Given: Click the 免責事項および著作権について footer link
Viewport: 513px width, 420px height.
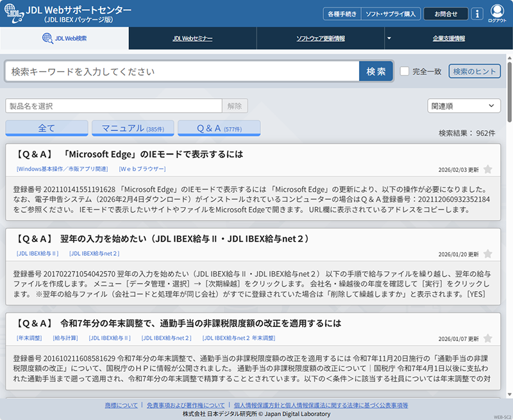Looking at the screenshot, I should (187, 405).
